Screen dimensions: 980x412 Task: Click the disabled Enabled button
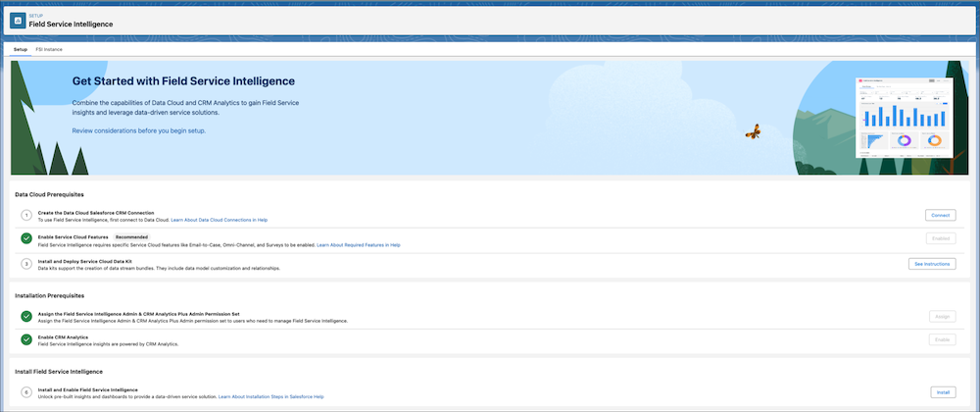pyautogui.click(x=940, y=238)
